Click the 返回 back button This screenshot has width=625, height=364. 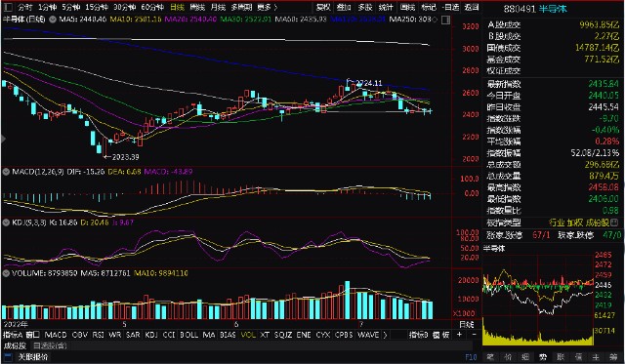coord(472,7)
